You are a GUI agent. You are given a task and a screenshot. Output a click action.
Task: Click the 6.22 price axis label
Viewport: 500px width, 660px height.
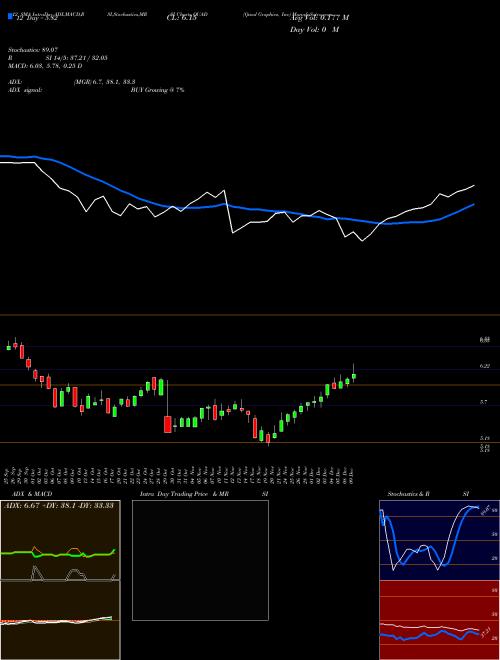point(484,366)
